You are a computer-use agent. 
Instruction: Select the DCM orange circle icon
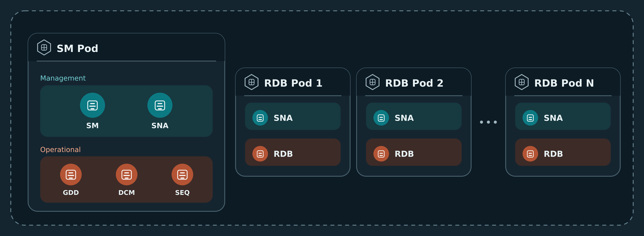pos(126,175)
